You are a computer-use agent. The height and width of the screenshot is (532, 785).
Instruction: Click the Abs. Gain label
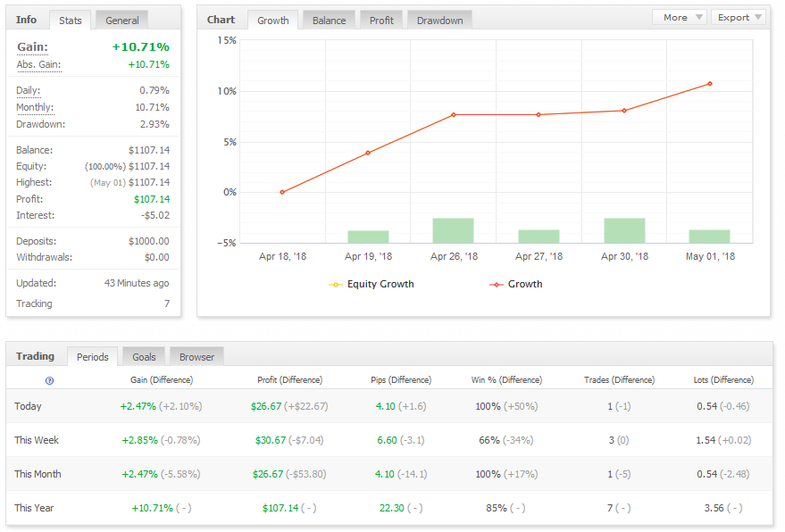point(38,64)
